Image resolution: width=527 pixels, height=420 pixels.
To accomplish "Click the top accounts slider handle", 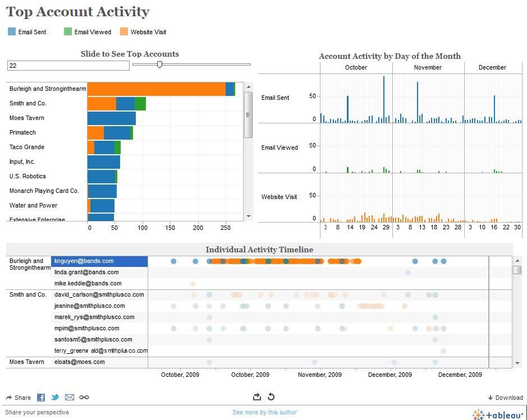I will [159, 64].
